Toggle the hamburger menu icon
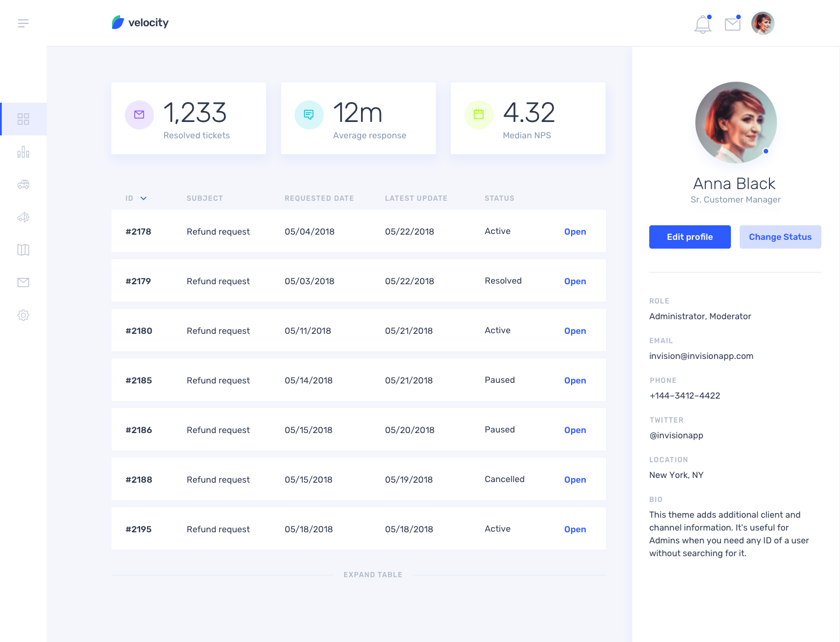Image resolution: width=840 pixels, height=642 pixels. pyautogui.click(x=23, y=23)
